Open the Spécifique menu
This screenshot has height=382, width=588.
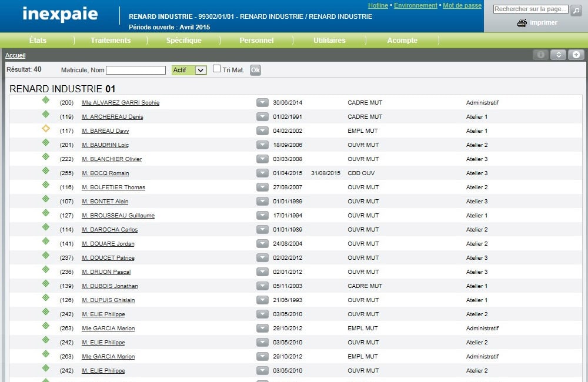[183, 41]
